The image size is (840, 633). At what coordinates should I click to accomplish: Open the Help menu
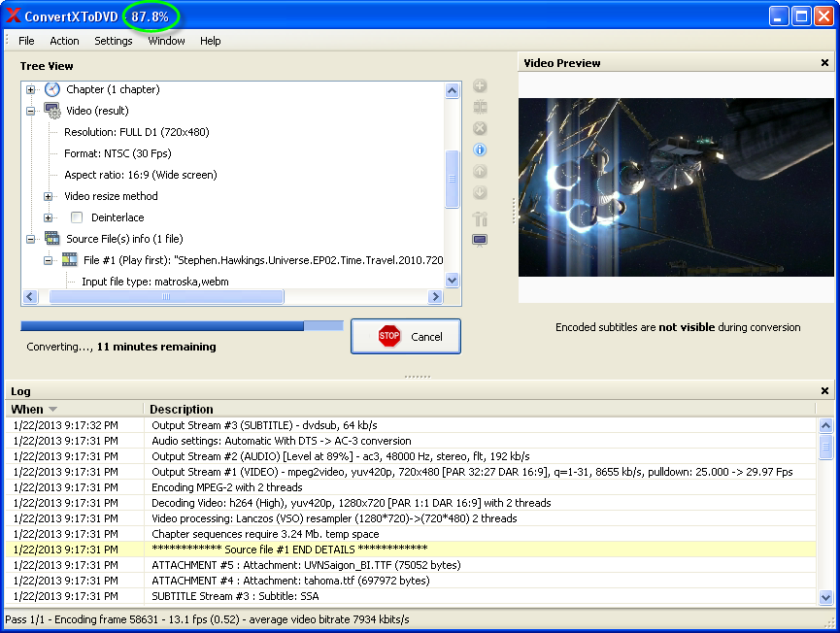point(210,41)
